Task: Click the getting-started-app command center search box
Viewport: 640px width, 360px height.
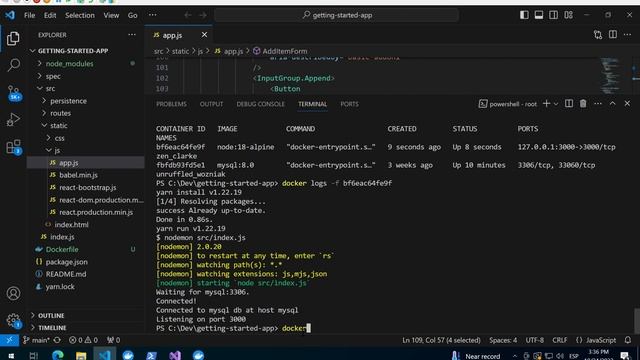Action: [x=336, y=15]
